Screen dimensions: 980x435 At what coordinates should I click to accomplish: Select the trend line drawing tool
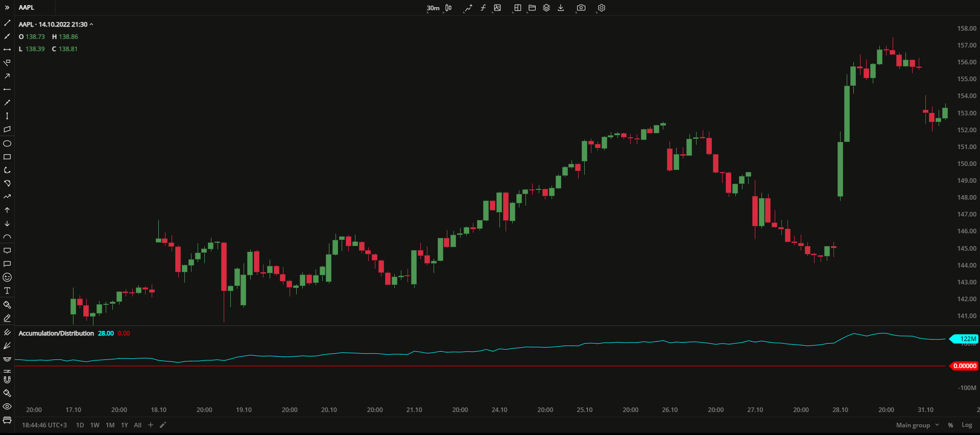point(7,23)
